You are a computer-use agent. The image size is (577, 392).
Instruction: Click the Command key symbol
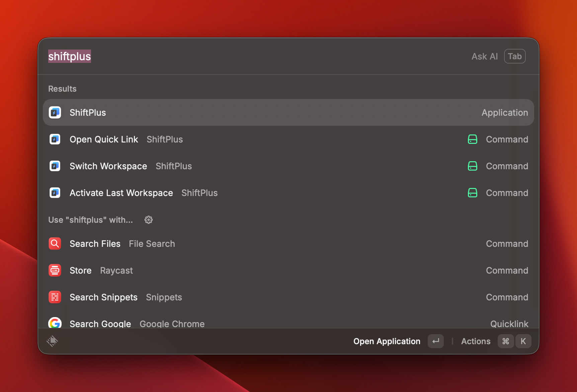point(506,341)
